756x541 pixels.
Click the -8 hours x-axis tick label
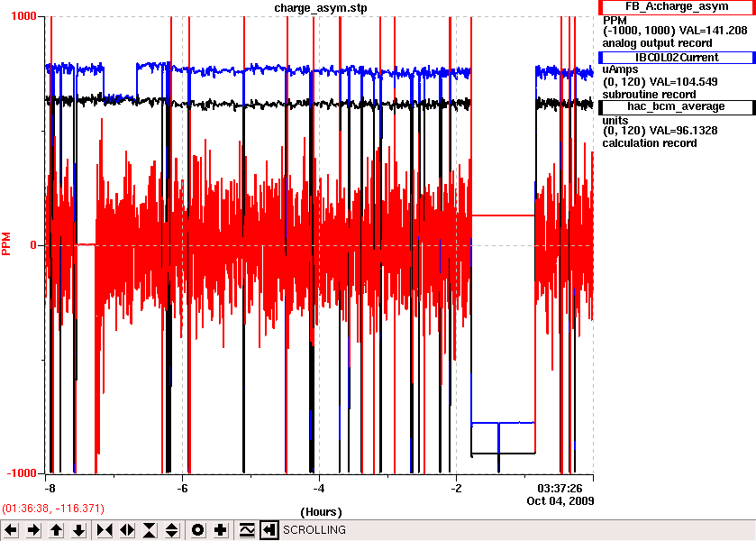pyautogui.click(x=50, y=488)
